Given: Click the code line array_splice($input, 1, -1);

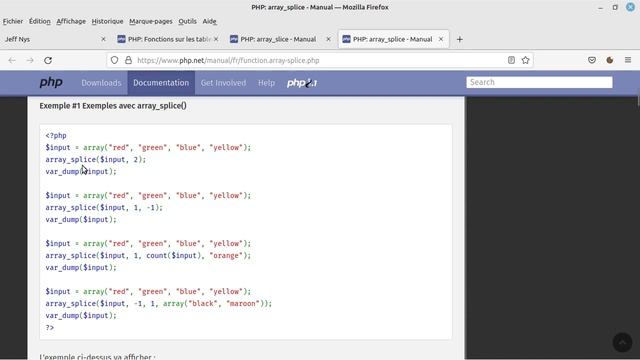Looking at the screenshot, I should coord(104,207).
